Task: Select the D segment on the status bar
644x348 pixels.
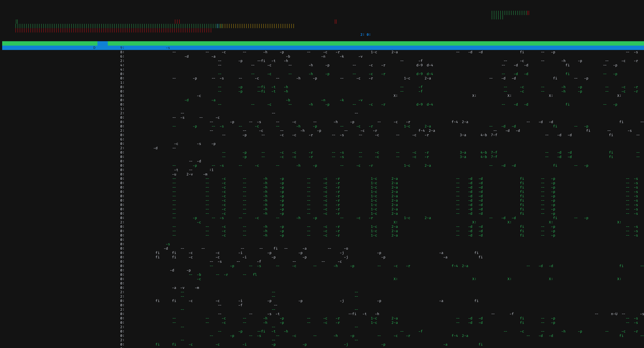Action: point(94,47)
